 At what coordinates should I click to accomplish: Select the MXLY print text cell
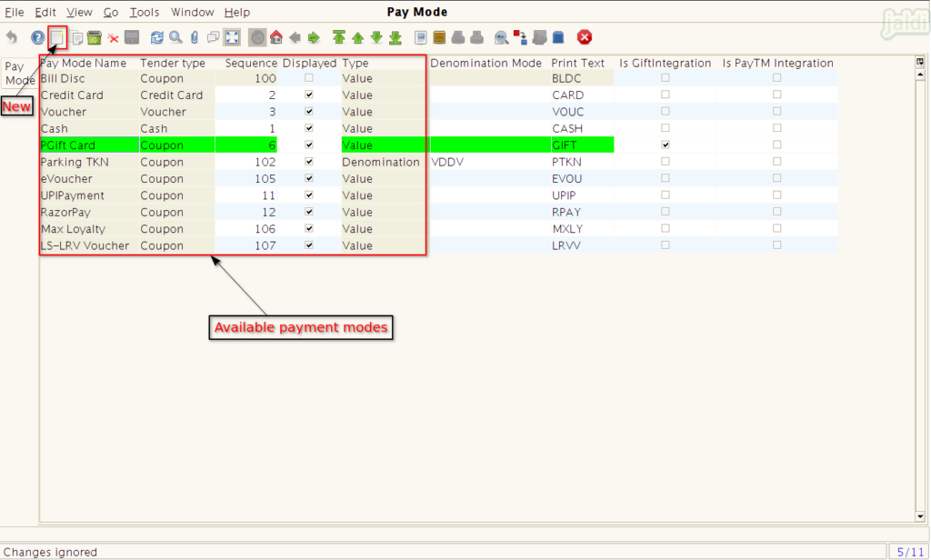pos(582,228)
